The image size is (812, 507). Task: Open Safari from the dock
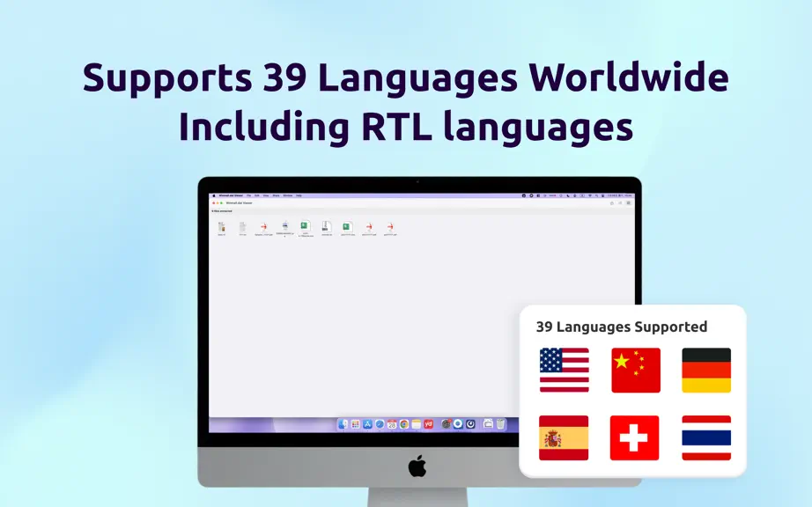[x=380, y=424]
